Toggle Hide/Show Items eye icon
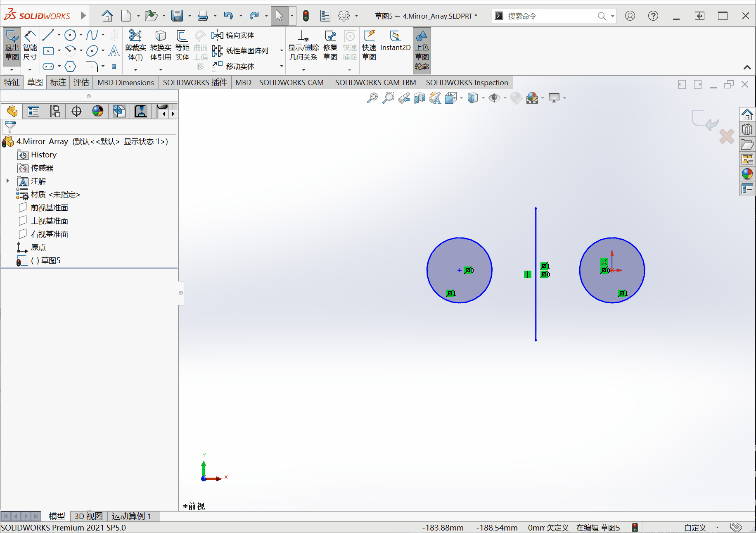Screen dimensions: 756x533 click(x=494, y=98)
